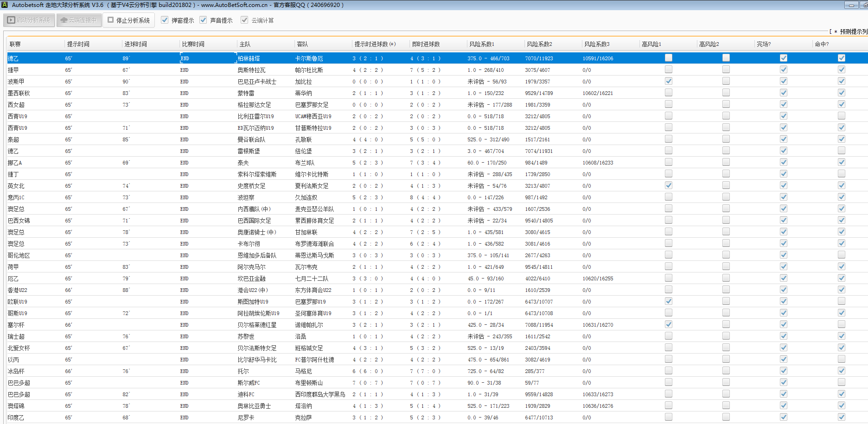Select the 贝尔格莱德红星 team cell
Screen dimensions: 868x424
257,325
